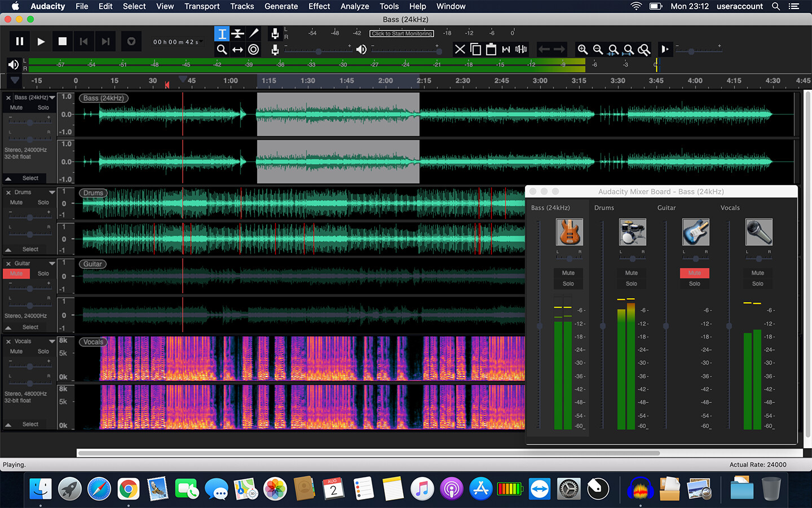The image size is (812, 508).
Task: Solo the Vocals track in track panel
Action: coord(43,351)
